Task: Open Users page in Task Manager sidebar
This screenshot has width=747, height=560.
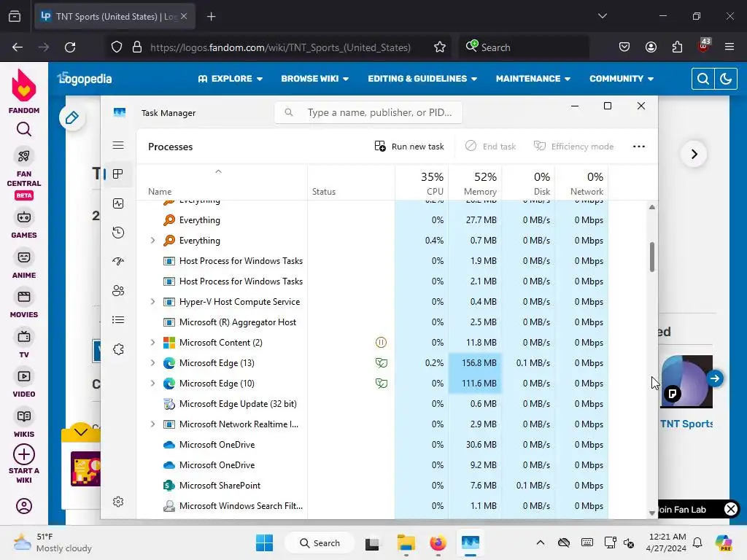Action: coord(118,290)
